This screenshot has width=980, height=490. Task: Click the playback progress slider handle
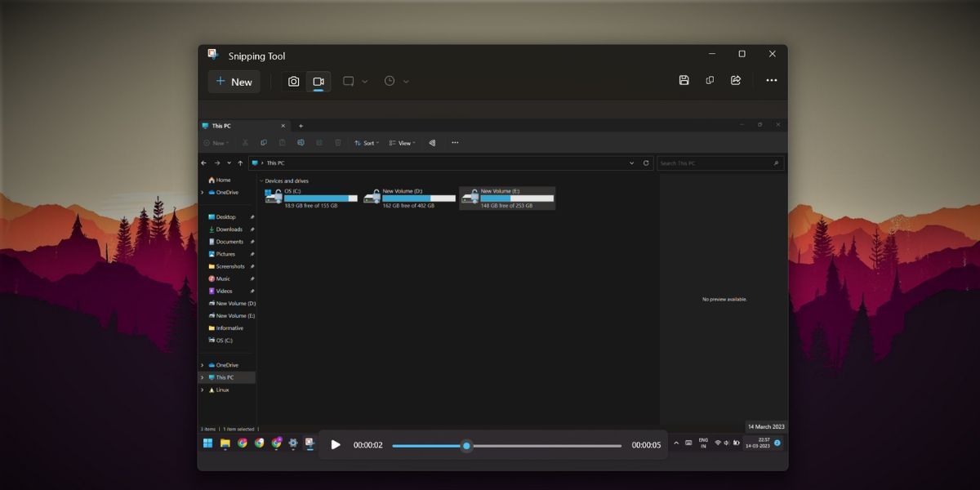pyautogui.click(x=467, y=445)
